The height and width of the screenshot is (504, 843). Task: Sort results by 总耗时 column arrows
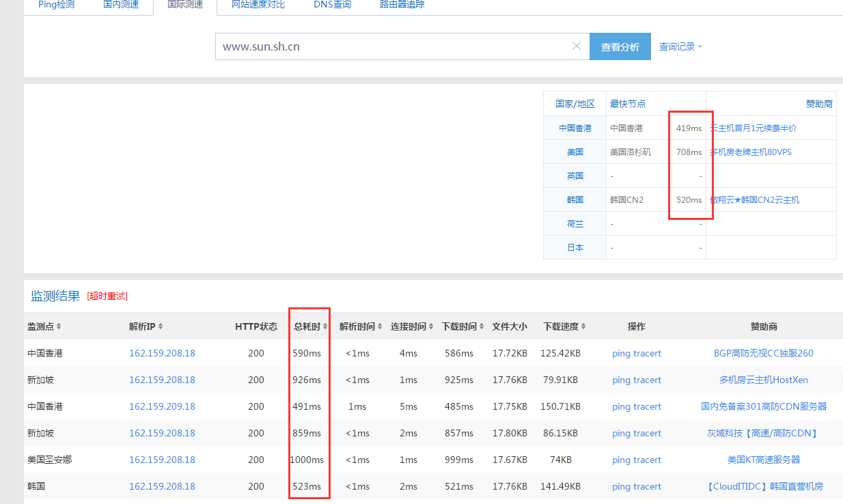[x=325, y=327]
